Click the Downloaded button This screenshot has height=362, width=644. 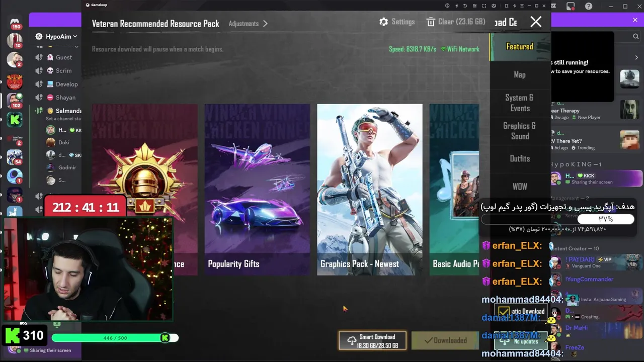445,341
